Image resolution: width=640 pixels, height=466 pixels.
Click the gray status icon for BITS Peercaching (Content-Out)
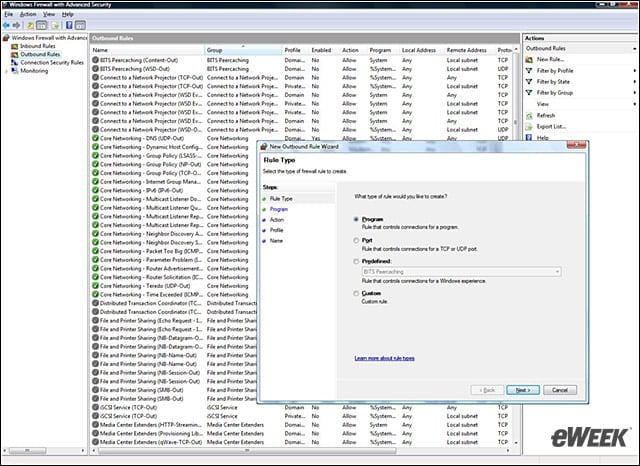coord(96,60)
